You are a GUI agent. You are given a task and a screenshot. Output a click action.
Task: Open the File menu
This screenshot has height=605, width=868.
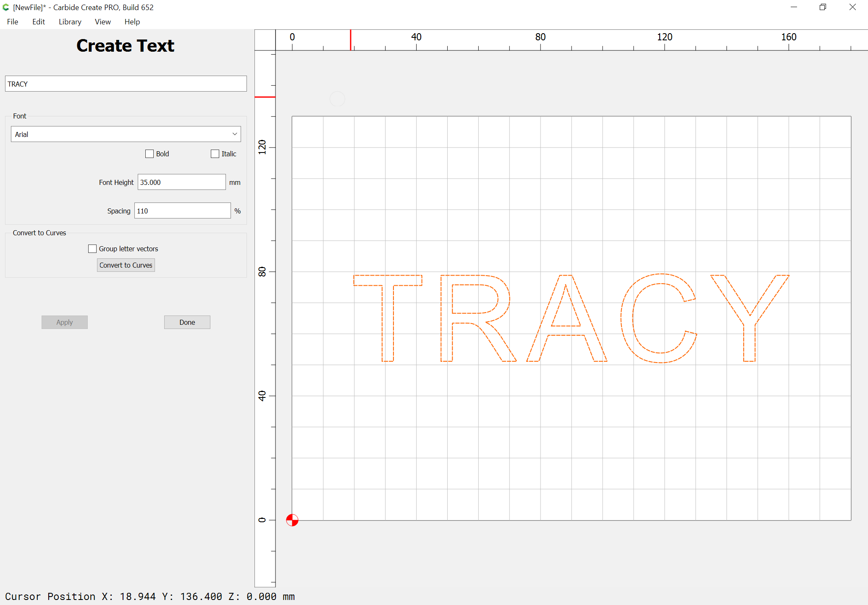(13, 22)
